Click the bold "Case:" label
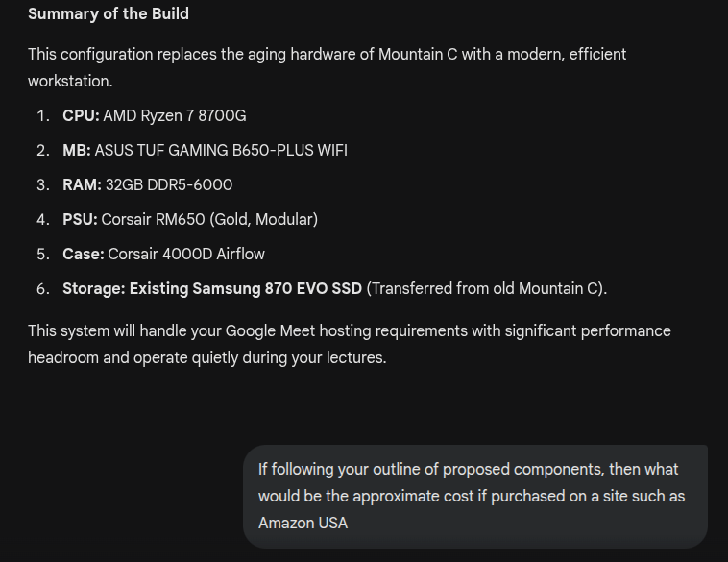Screen dimensions: 728x562 83,254
